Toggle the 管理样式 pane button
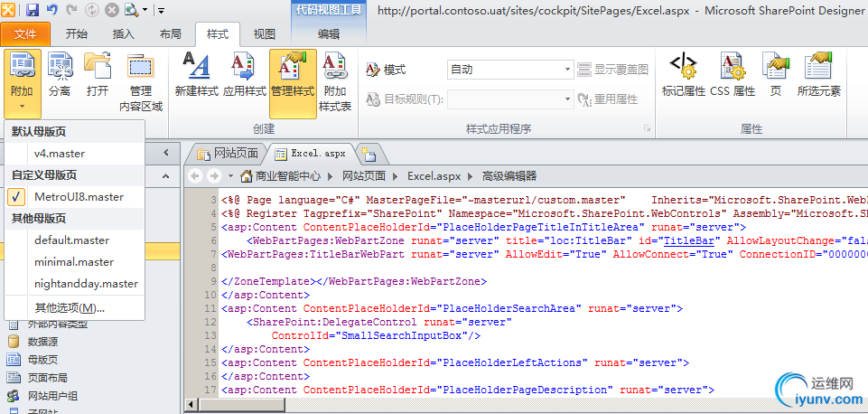The image size is (868, 414). pyautogui.click(x=293, y=83)
